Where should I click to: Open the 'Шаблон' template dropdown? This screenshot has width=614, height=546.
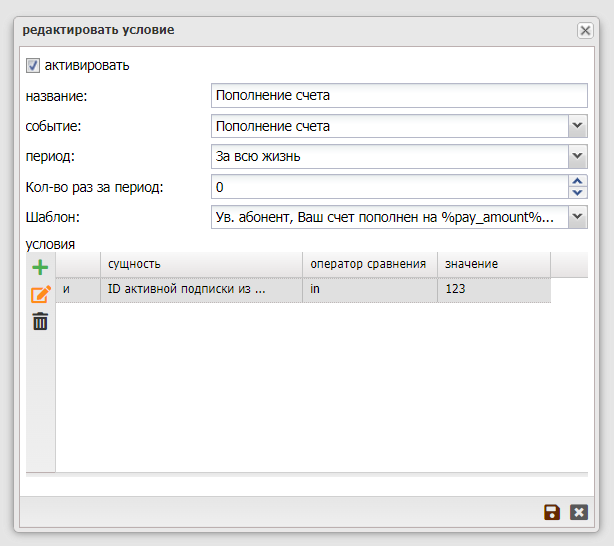click(577, 216)
